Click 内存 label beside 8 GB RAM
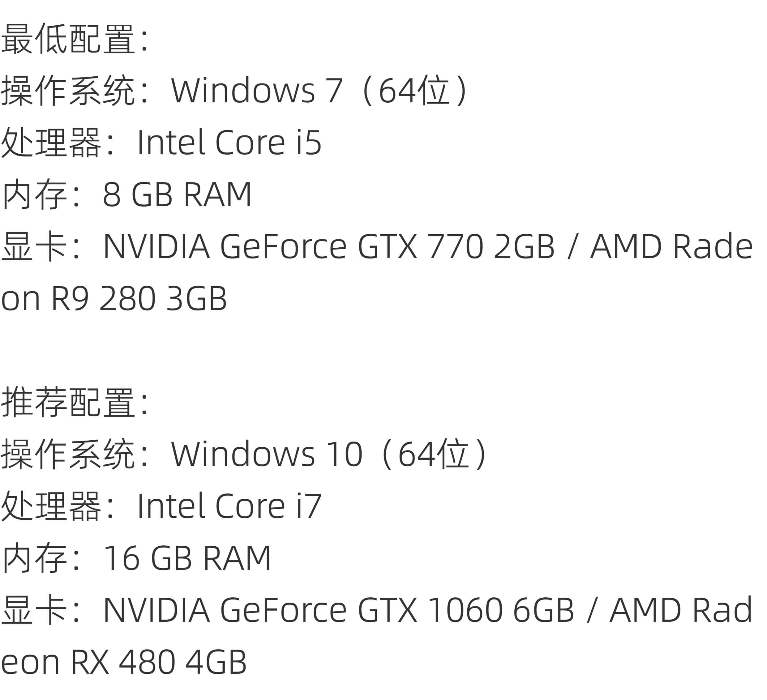 [x=34, y=194]
